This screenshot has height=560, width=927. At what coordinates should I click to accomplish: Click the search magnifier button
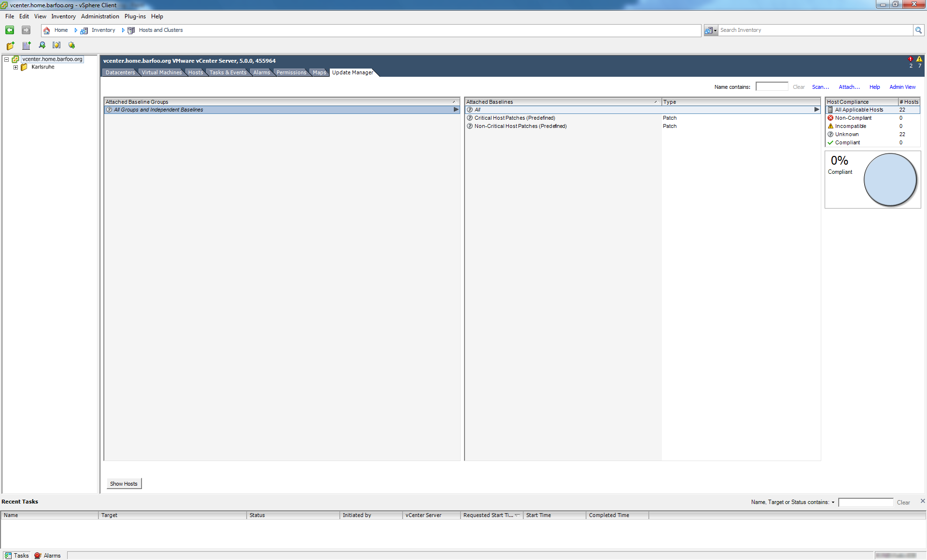point(918,30)
